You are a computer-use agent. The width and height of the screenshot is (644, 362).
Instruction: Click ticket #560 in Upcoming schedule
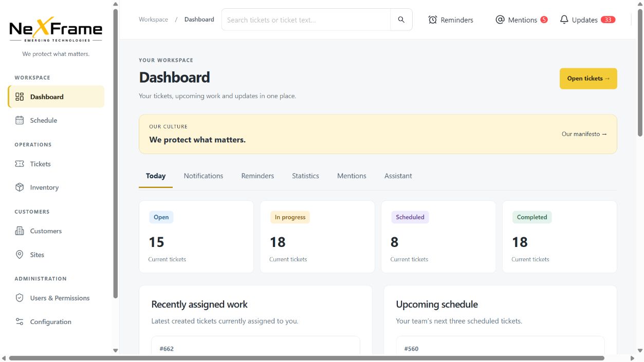tap(411, 349)
